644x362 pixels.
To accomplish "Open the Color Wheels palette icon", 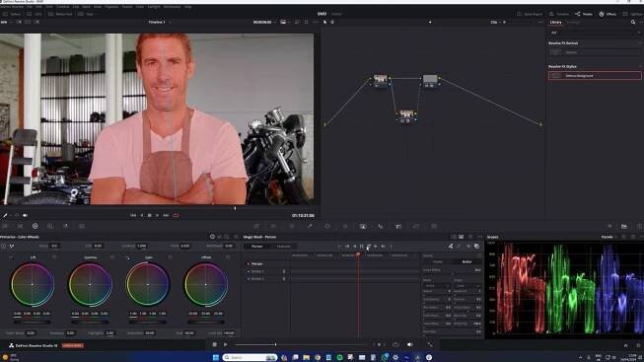I will pyautogui.click(x=35, y=226).
